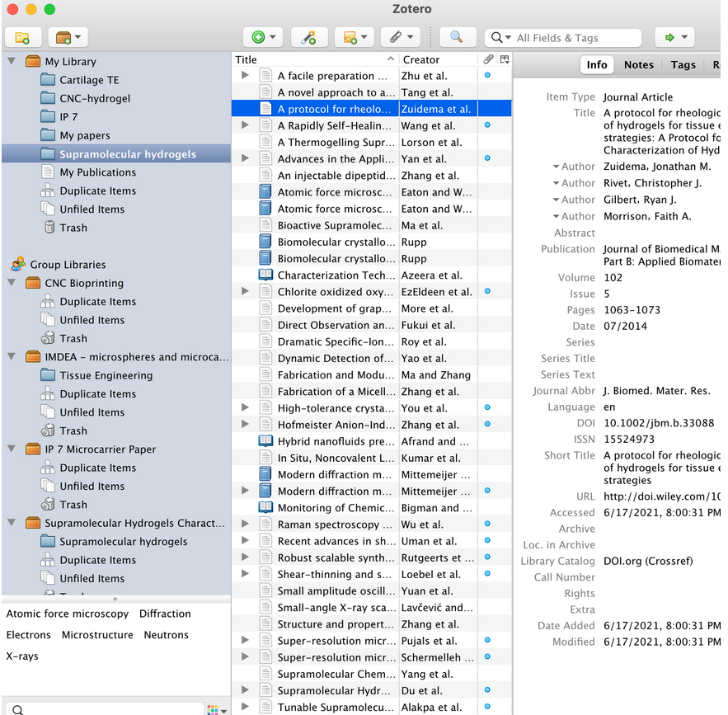Collapse the IP 7 Microcarrier Paper group
728x715 pixels.
point(12,449)
